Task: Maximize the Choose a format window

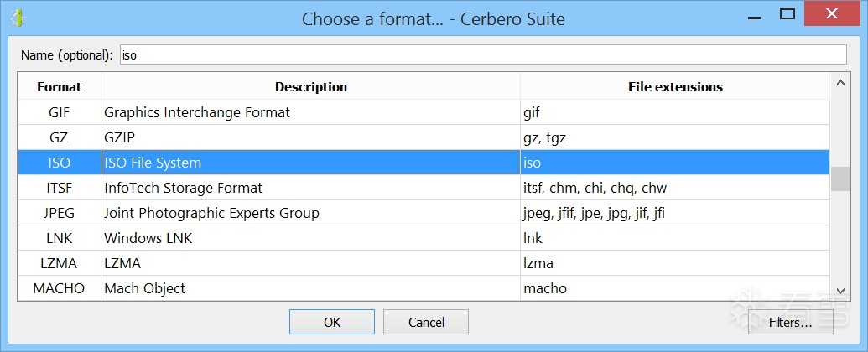Action: pyautogui.click(x=787, y=14)
